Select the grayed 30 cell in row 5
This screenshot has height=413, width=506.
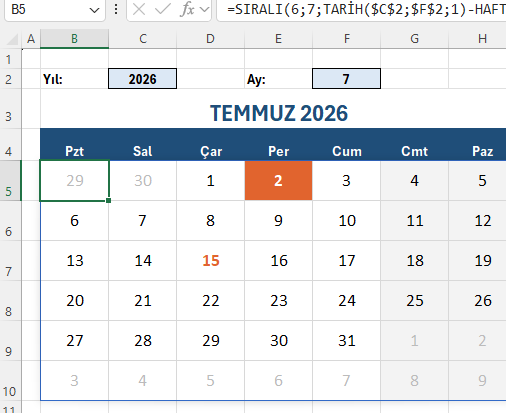(x=143, y=181)
